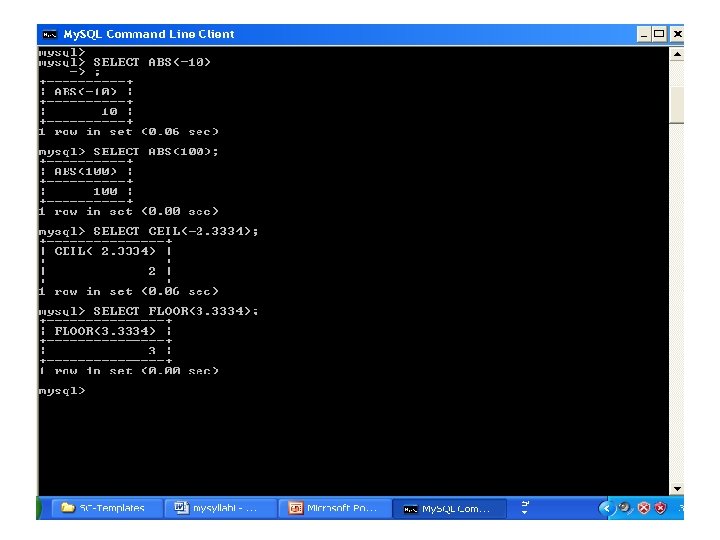This screenshot has height=540, width=720.
Task: Click the scrollbar up arrow
Action: click(x=677, y=54)
